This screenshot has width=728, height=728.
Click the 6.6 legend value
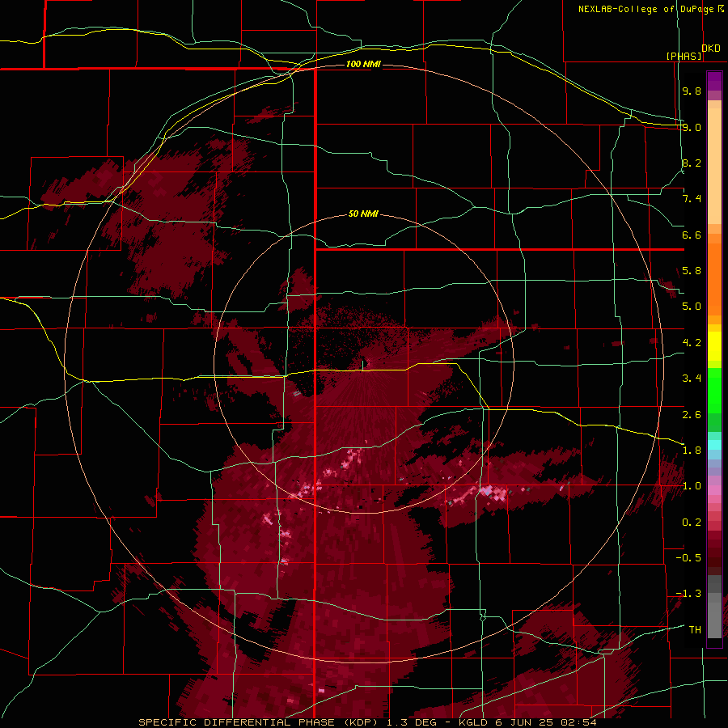click(x=692, y=235)
